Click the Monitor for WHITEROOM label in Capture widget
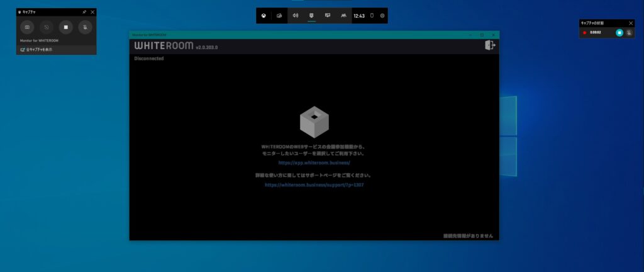 coord(39,41)
